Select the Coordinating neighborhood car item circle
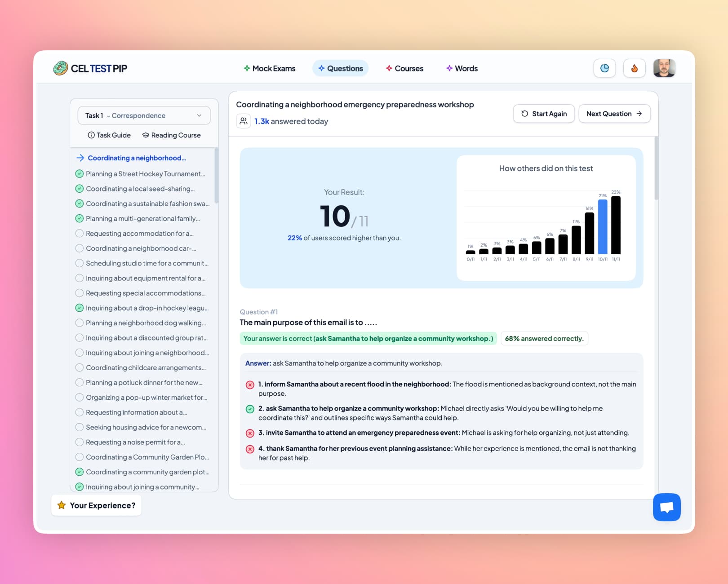This screenshot has width=728, height=584. pos(80,248)
